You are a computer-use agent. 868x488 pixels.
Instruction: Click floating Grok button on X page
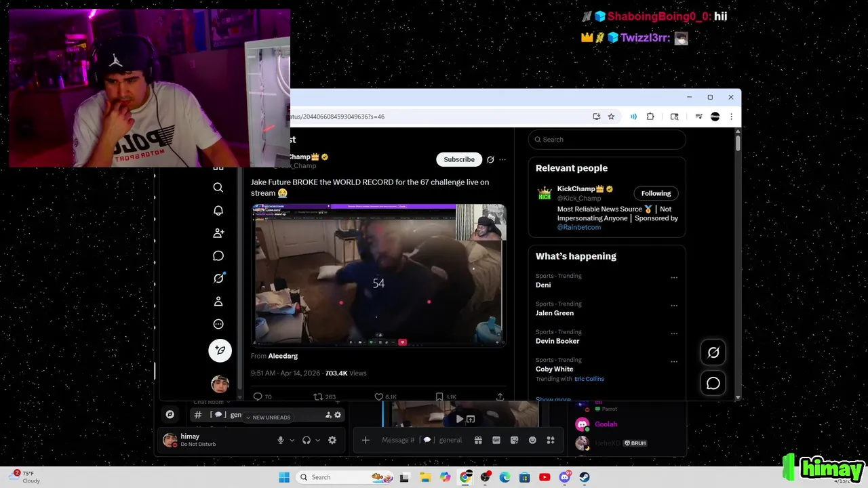(x=713, y=352)
